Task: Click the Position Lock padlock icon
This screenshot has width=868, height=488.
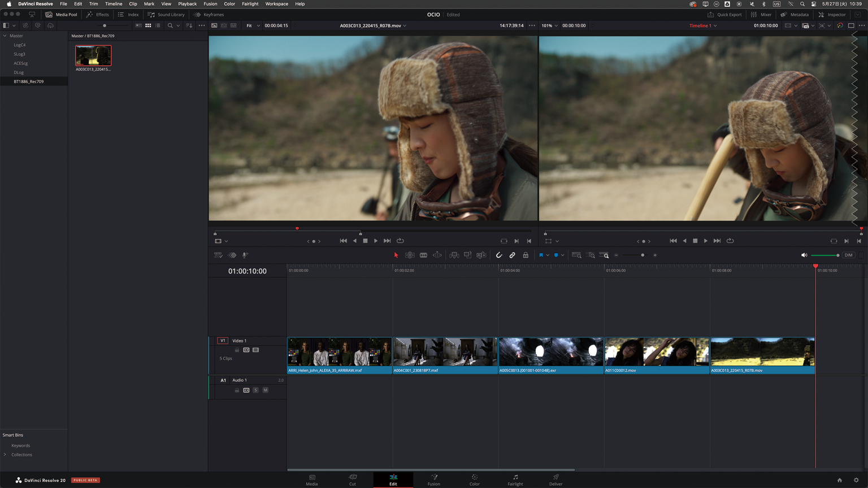Action: pyautogui.click(x=526, y=255)
